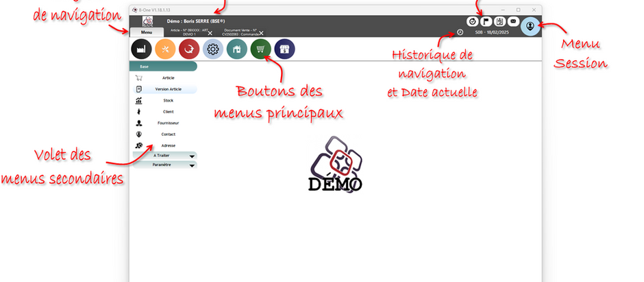Click the flag icon in header
The height and width of the screenshot is (282, 644).
(x=486, y=21)
